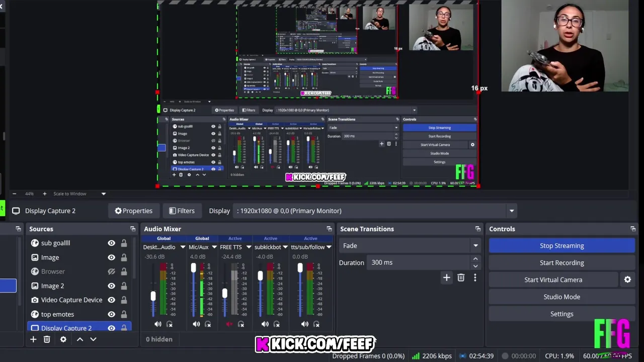Pop out the Controls dock

coord(633,229)
